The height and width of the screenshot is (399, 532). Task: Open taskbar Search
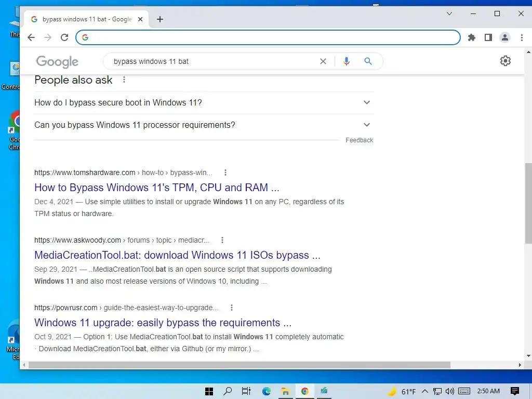pos(228,391)
